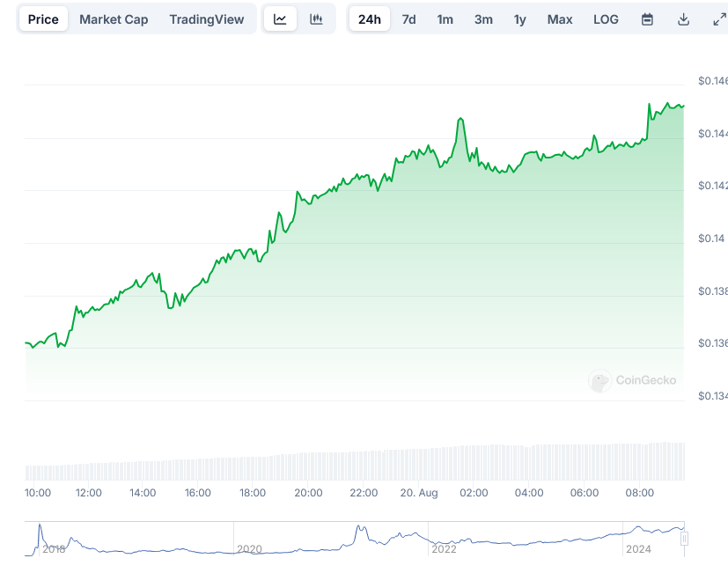This screenshot has height=573, width=728.
Task: Click the 08:00 time axis label
Action: (639, 493)
